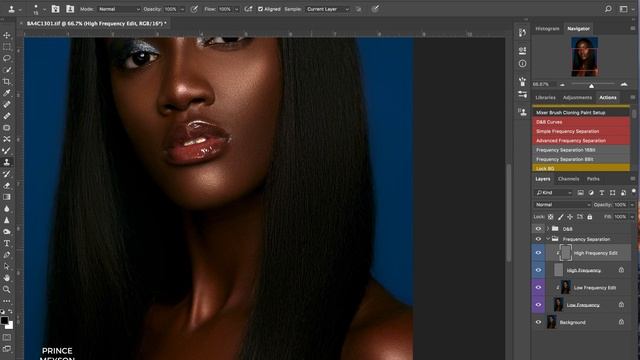Hide the Low Frequency layer
This screenshot has width=640, height=360.
[538, 305]
